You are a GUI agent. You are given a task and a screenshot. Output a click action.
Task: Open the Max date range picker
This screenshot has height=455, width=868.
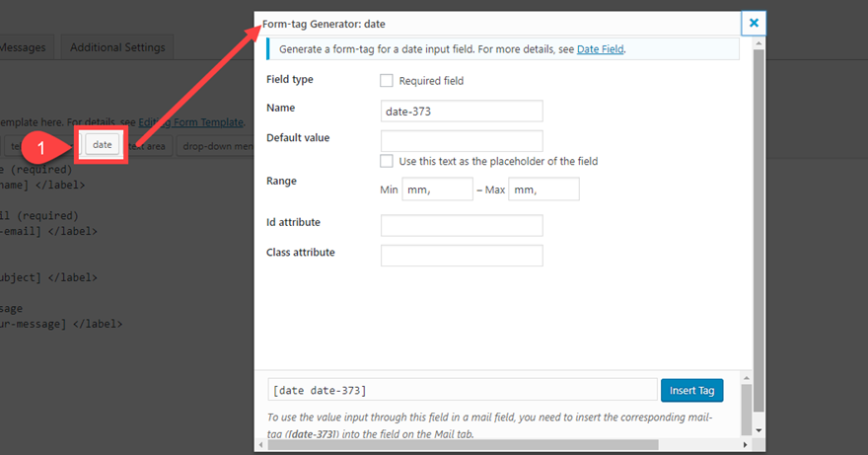(x=543, y=189)
